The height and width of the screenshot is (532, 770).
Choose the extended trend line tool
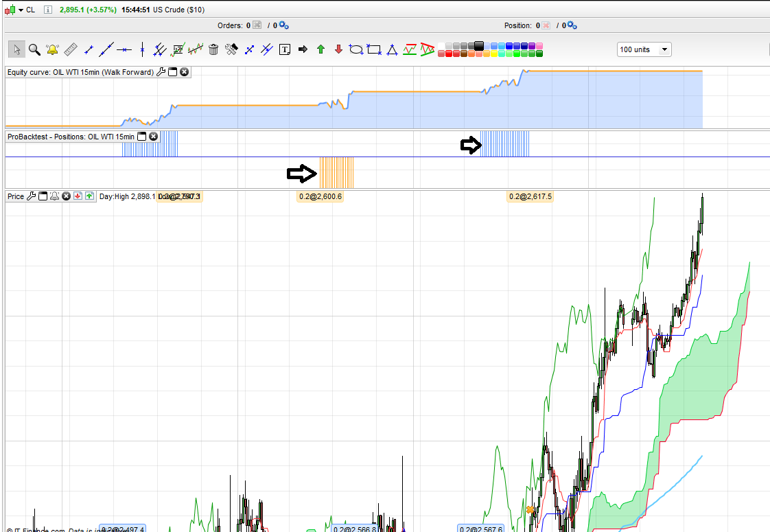point(106,49)
